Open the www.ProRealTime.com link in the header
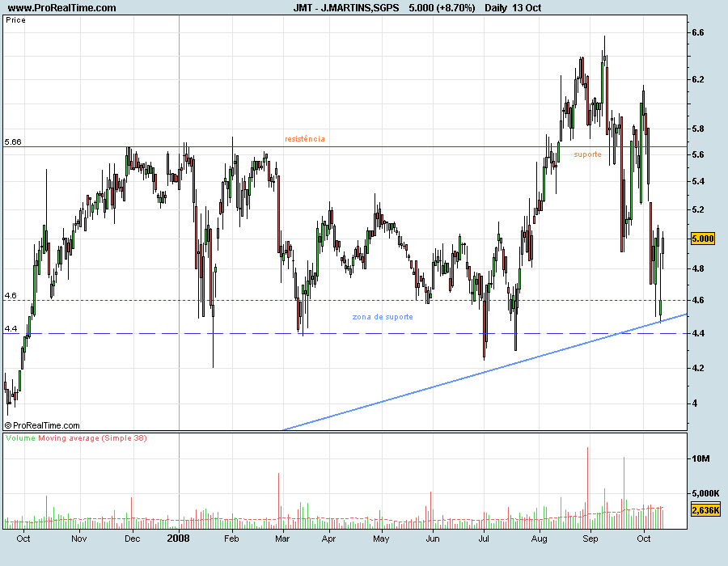This screenshot has height=566, width=728. pyautogui.click(x=61, y=8)
